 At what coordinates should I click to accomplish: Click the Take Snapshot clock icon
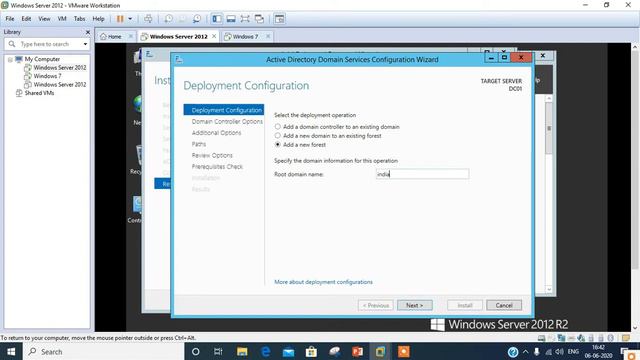pyautogui.click(x=168, y=19)
